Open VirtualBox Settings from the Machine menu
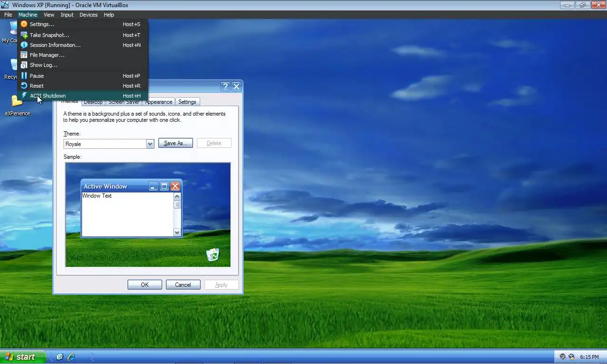This screenshot has height=364, width=607. click(83, 24)
